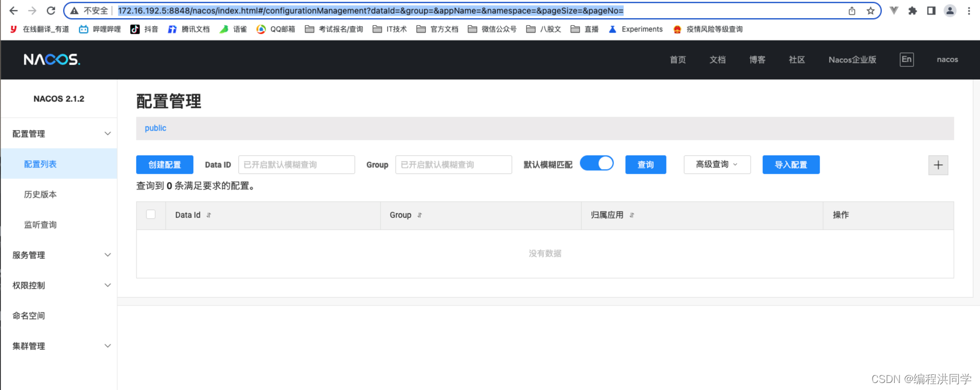Open 历史版本 in the sidebar

point(40,194)
